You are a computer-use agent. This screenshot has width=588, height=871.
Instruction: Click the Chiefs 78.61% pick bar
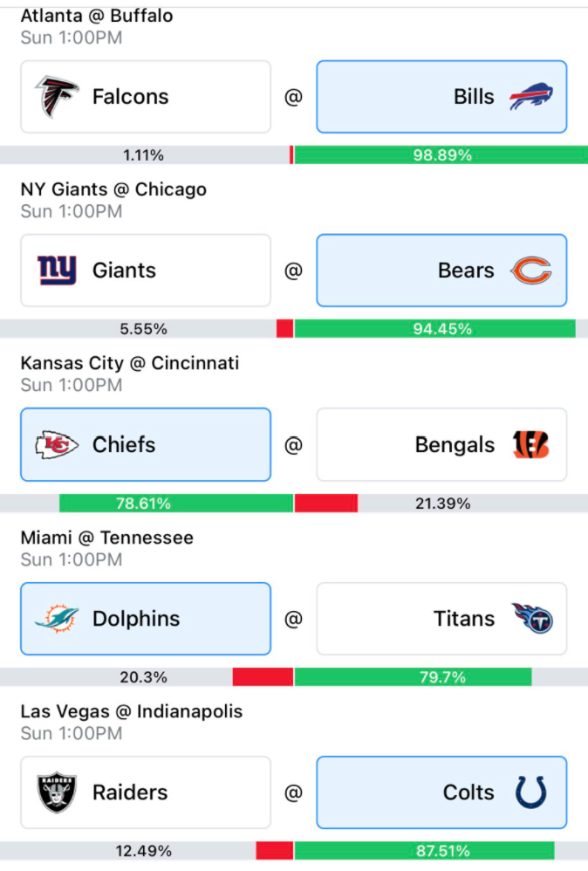coord(176,504)
